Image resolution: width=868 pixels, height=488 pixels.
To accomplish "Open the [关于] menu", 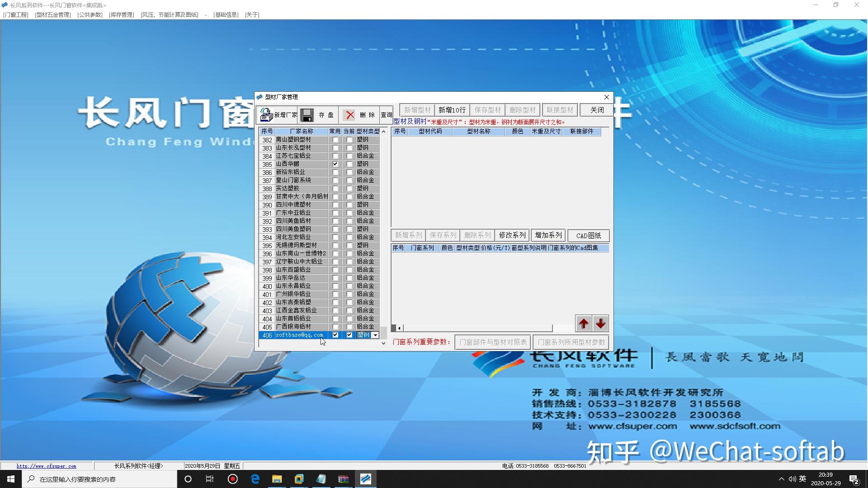I will (252, 14).
